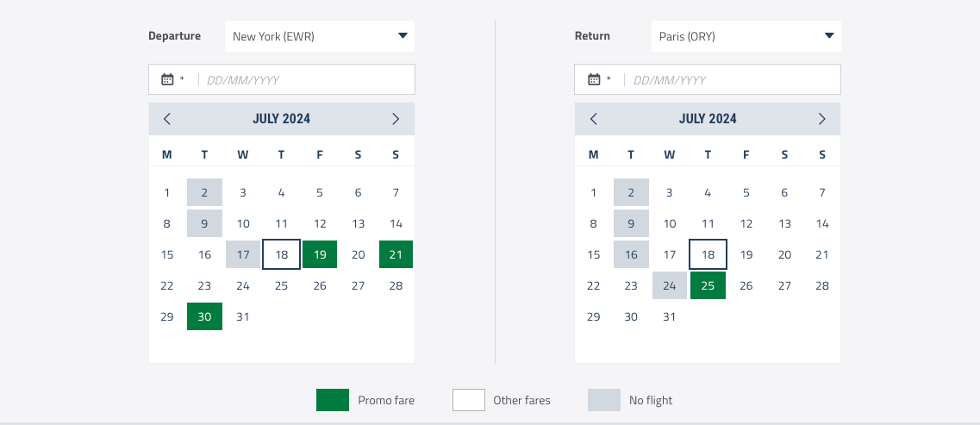Select July 18 in the Departure calendar
The width and height of the screenshot is (980, 425).
pyautogui.click(x=281, y=255)
